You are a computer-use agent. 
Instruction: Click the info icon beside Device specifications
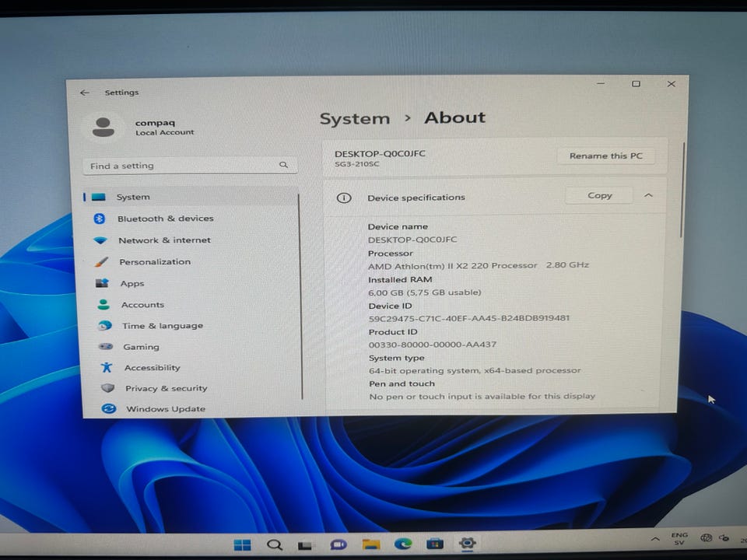pos(344,198)
